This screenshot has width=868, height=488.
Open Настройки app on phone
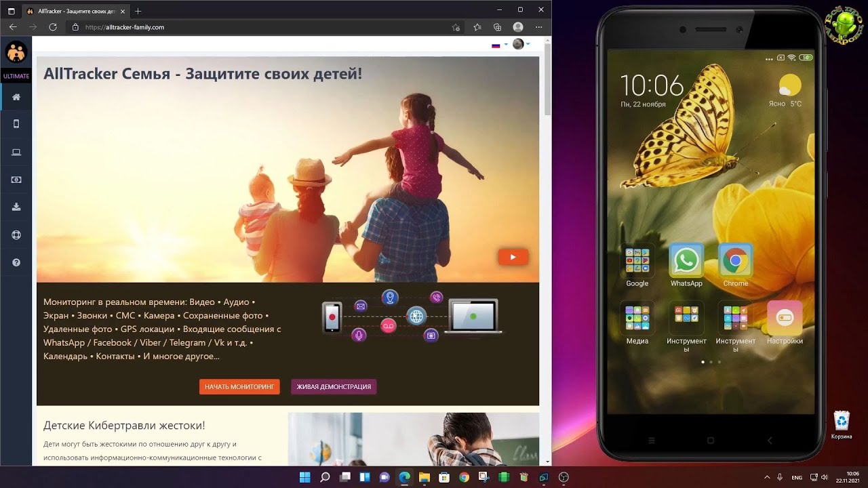[x=785, y=318]
